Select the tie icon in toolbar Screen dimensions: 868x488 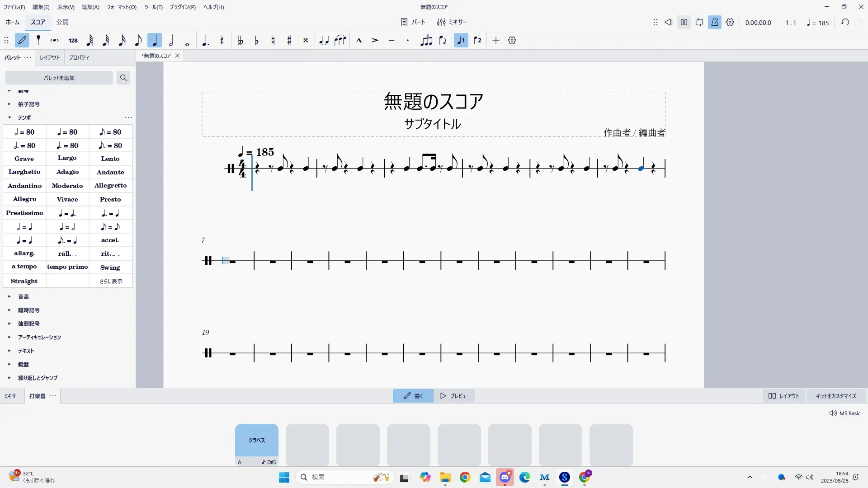324,41
